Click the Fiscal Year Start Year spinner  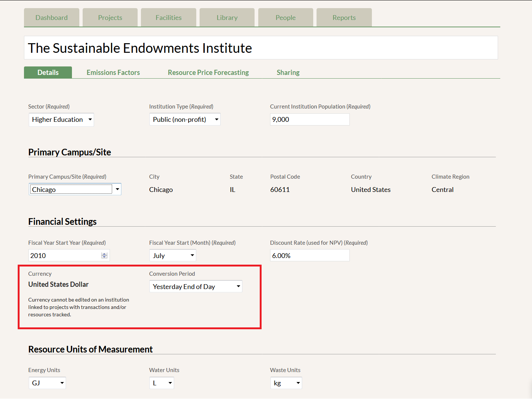coord(104,255)
